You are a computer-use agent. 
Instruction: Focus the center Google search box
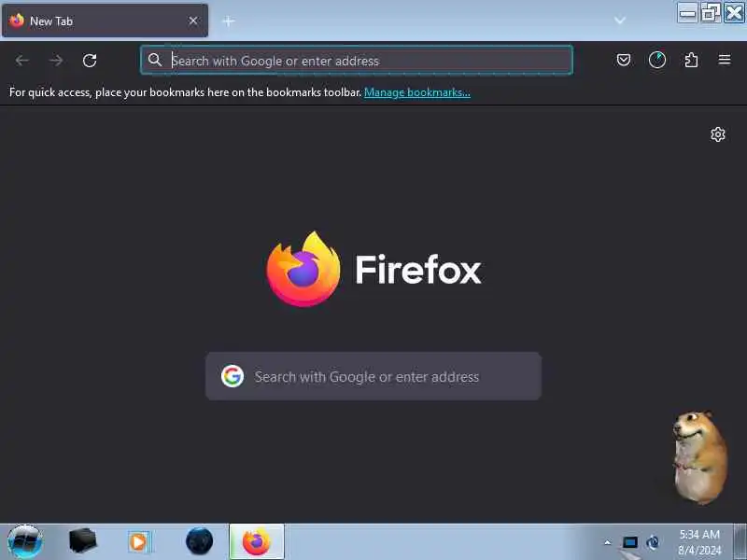tap(373, 376)
